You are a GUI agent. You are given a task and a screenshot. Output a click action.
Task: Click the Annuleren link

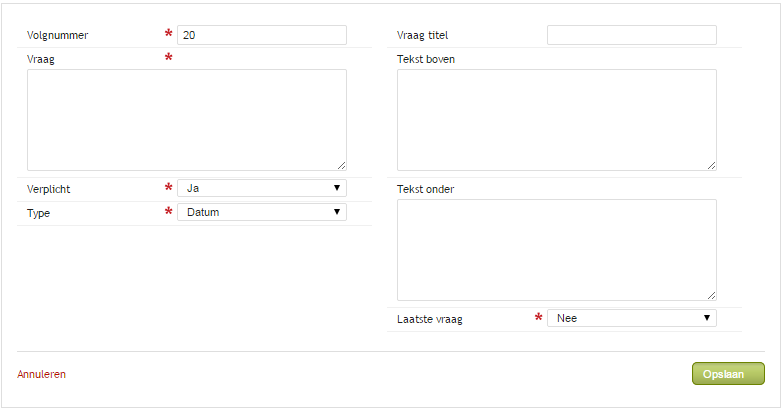[42, 374]
